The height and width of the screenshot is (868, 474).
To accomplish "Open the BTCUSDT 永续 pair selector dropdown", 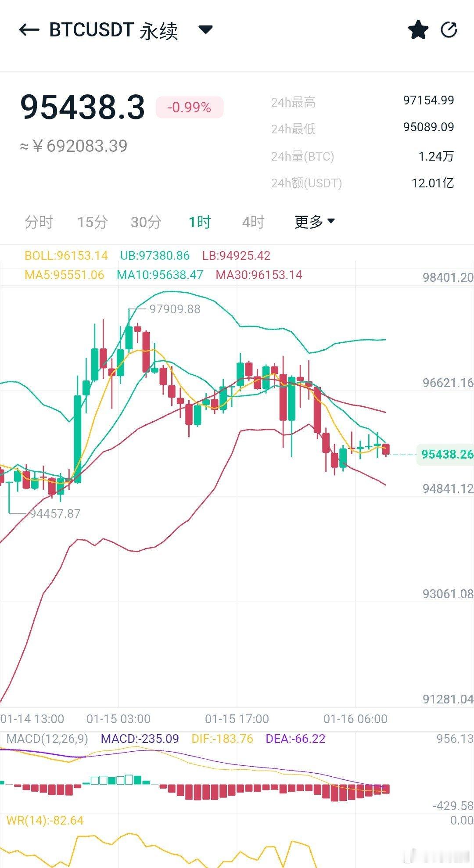I will [x=114, y=30].
